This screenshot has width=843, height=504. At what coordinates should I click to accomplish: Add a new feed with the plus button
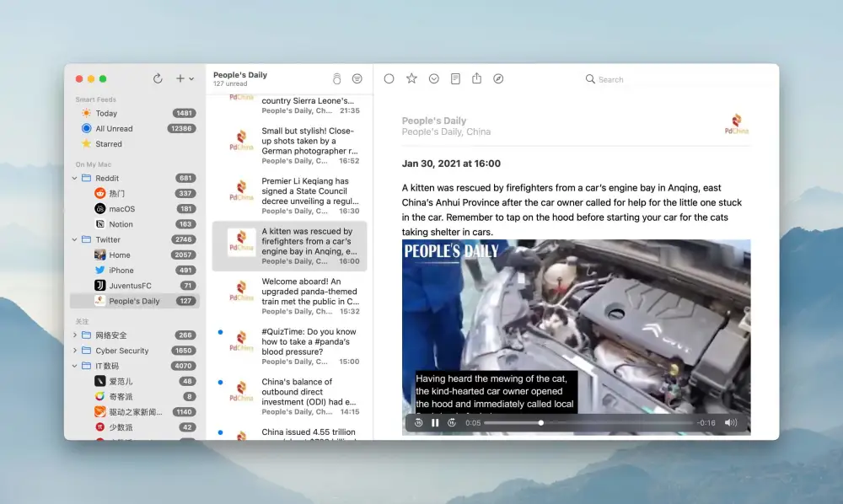click(x=180, y=78)
